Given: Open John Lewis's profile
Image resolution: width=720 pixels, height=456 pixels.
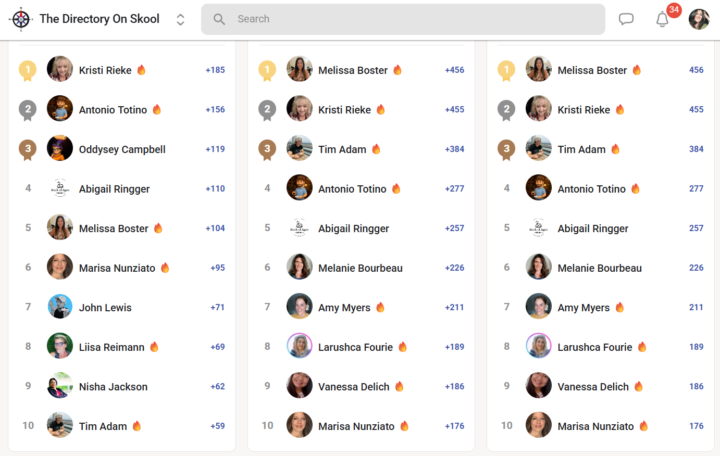Looking at the screenshot, I should click(105, 307).
